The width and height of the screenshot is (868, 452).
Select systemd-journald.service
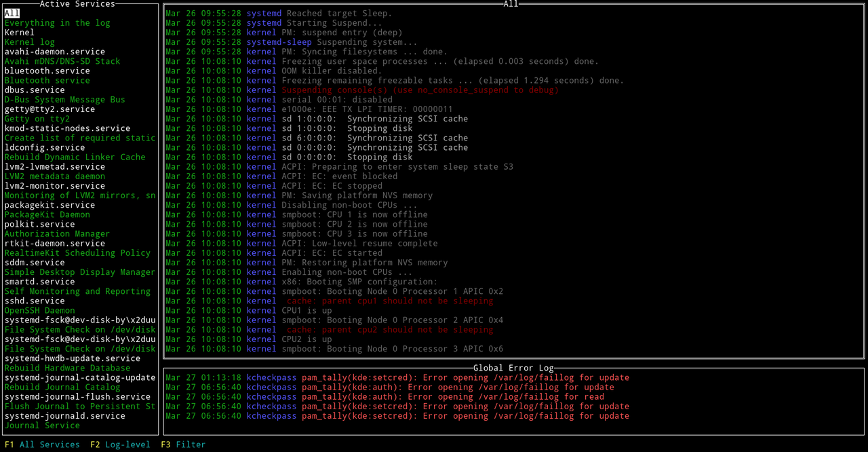pyautogui.click(x=65, y=415)
